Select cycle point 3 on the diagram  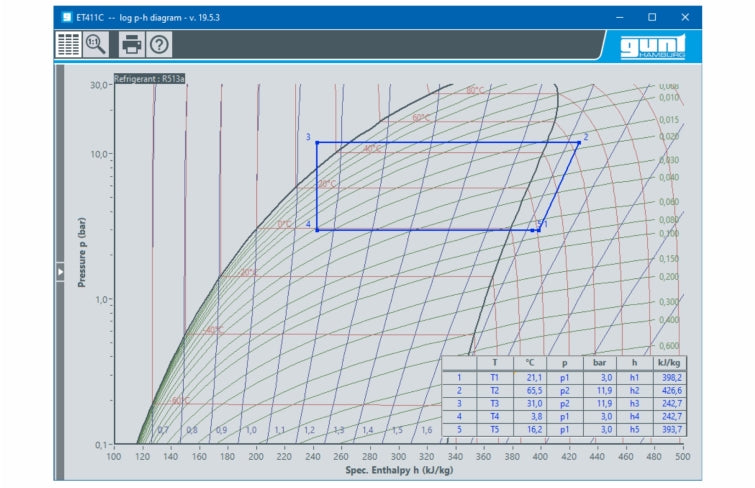click(x=317, y=142)
